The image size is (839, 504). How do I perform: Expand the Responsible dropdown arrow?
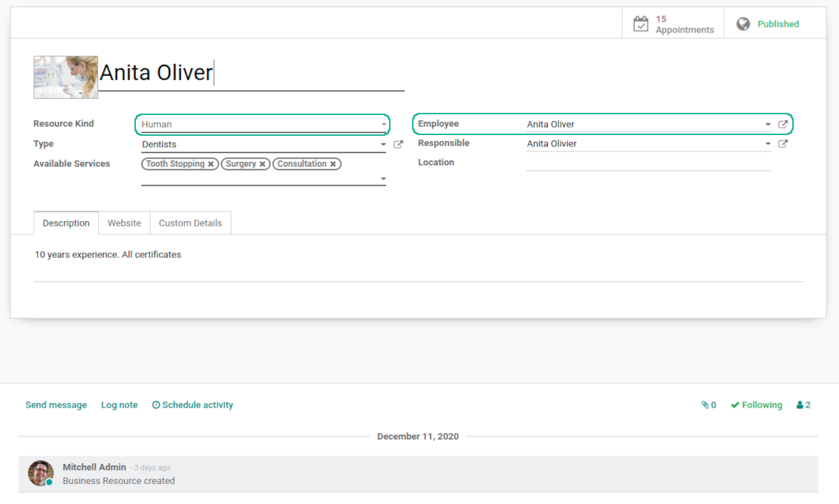pos(768,144)
